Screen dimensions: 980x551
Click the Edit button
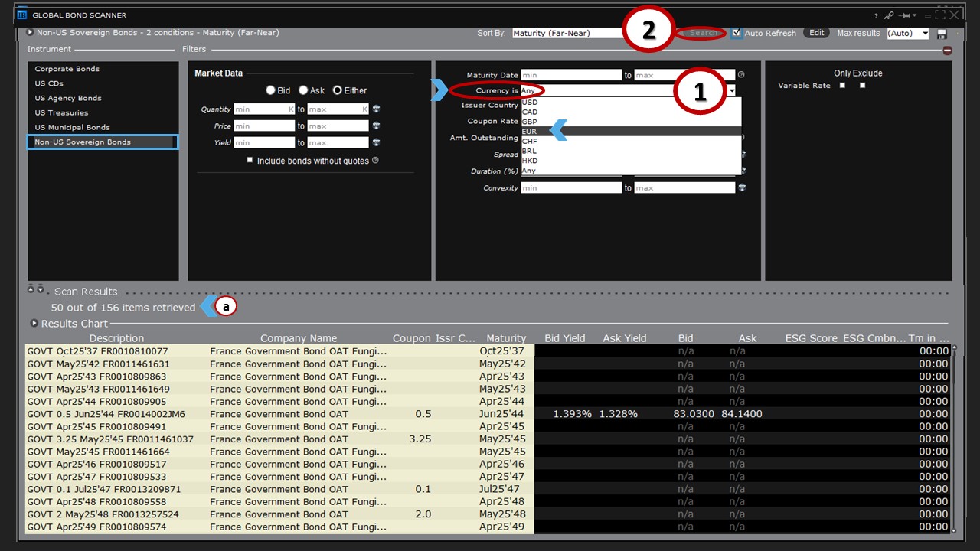click(817, 33)
